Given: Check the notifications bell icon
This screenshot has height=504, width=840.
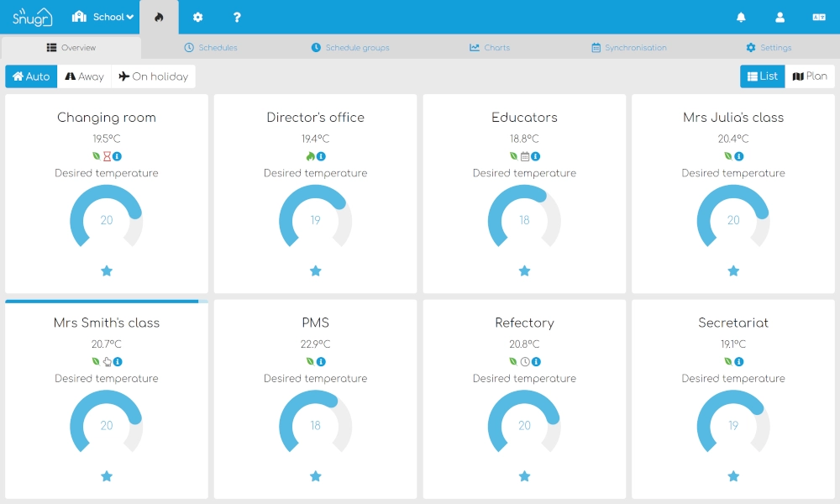Looking at the screenshot, I should click(x=741, y=17).
